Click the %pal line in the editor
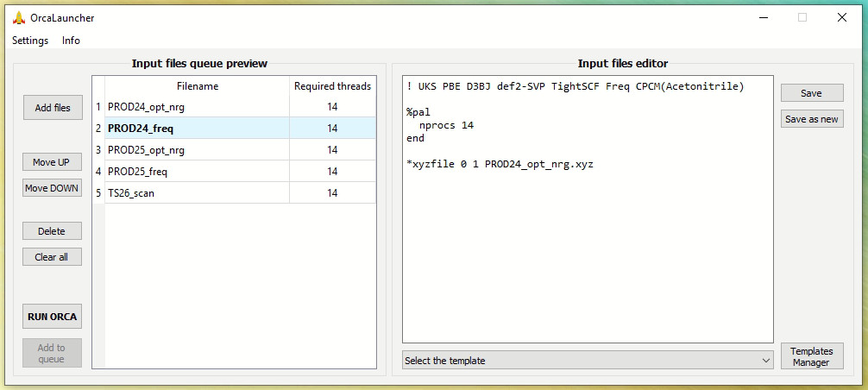Image resolution: width=868 pixels, height=390 pixels. coord(418,112)
